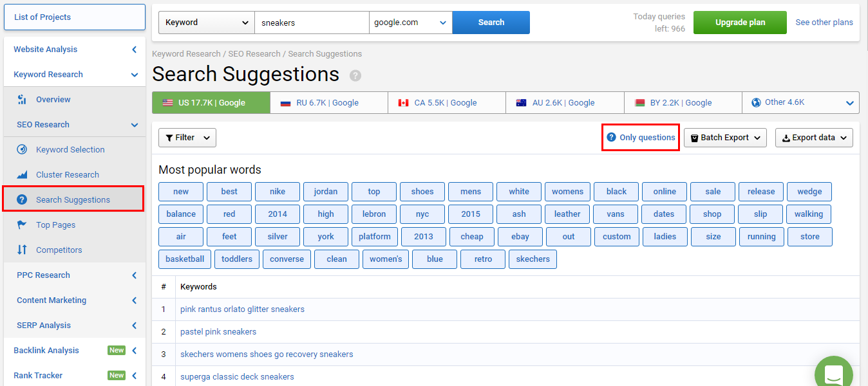The height and width of the screenshot is (386, 868).
Task: Expand the PPC Research section
Action: click(135, 275)
